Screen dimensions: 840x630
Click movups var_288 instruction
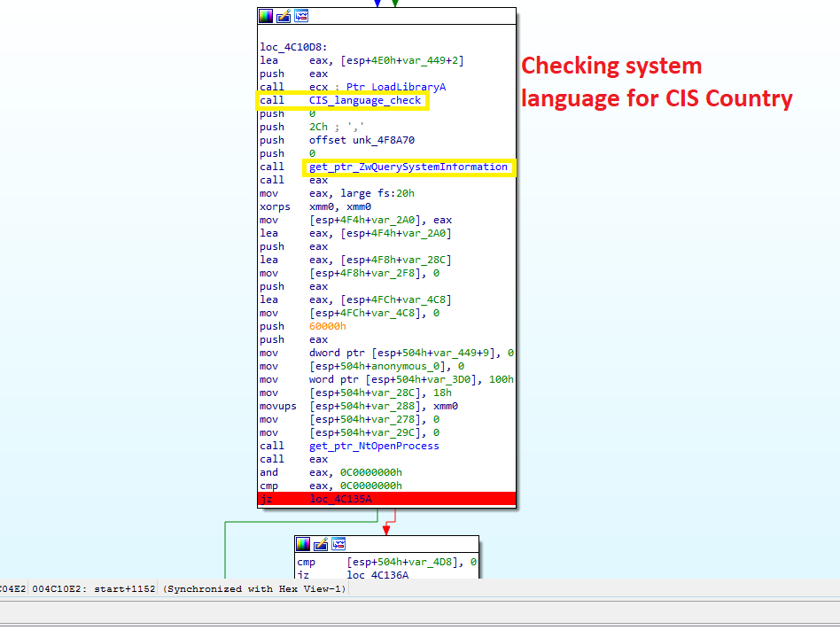358,406
